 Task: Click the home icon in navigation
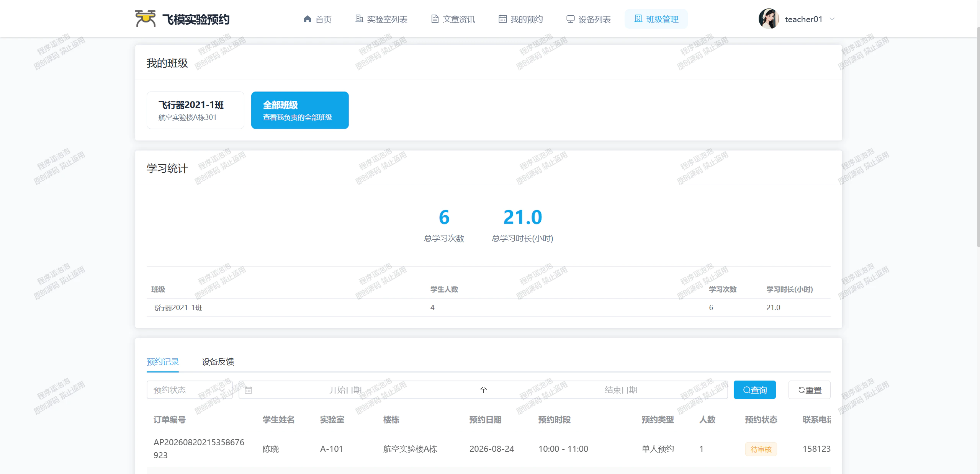click(307, 19)
